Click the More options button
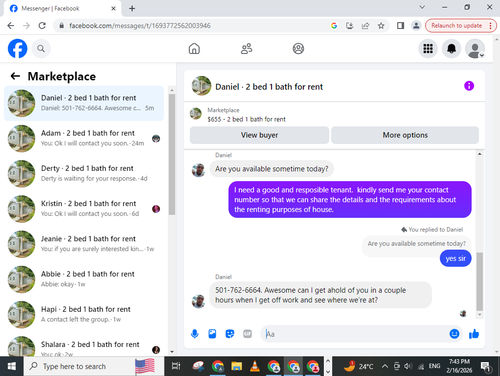This screenshot has height=376, width=500. point(405,135)
